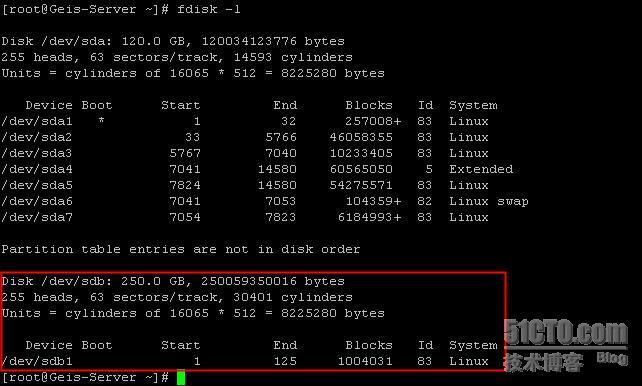
Task: Click the Id value 82 on sda6
Action: (425, 201)
